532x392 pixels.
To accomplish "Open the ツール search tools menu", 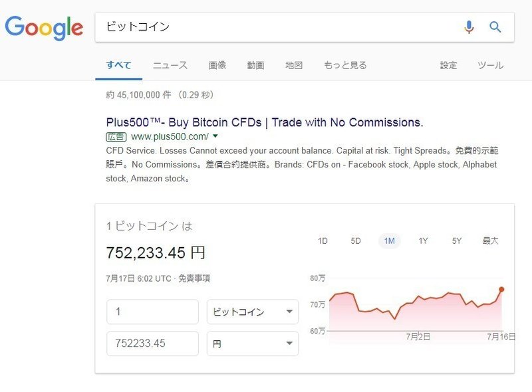I will [490, 65].
